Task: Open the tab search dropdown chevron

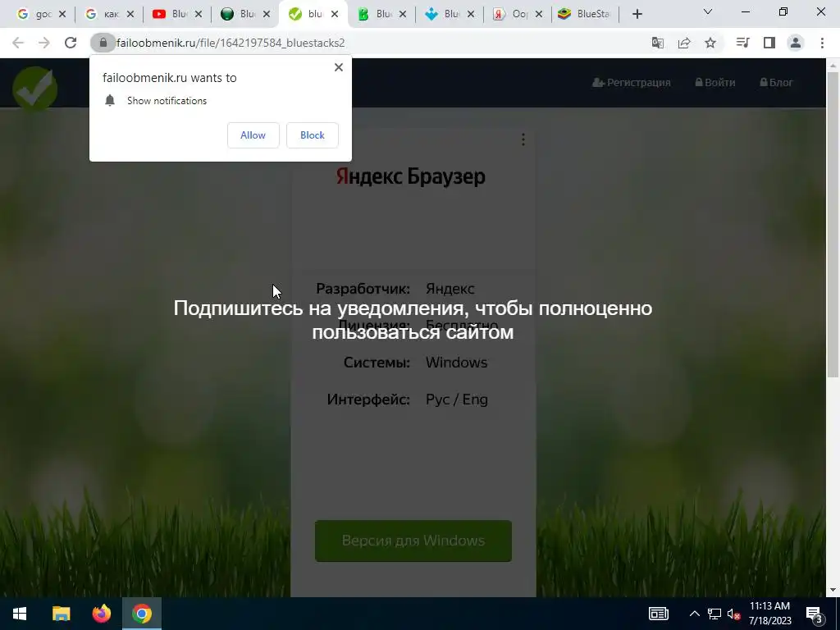Action: [708, 11]
